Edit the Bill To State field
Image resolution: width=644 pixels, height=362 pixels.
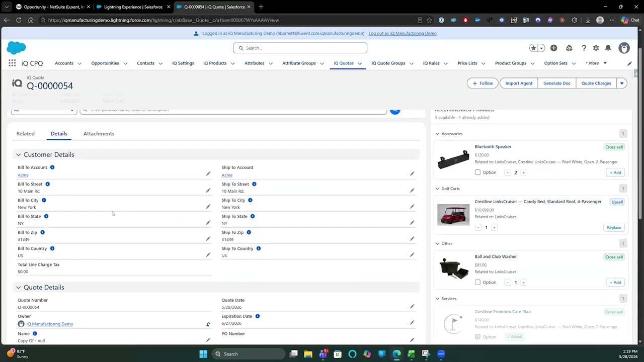point(208,223)
